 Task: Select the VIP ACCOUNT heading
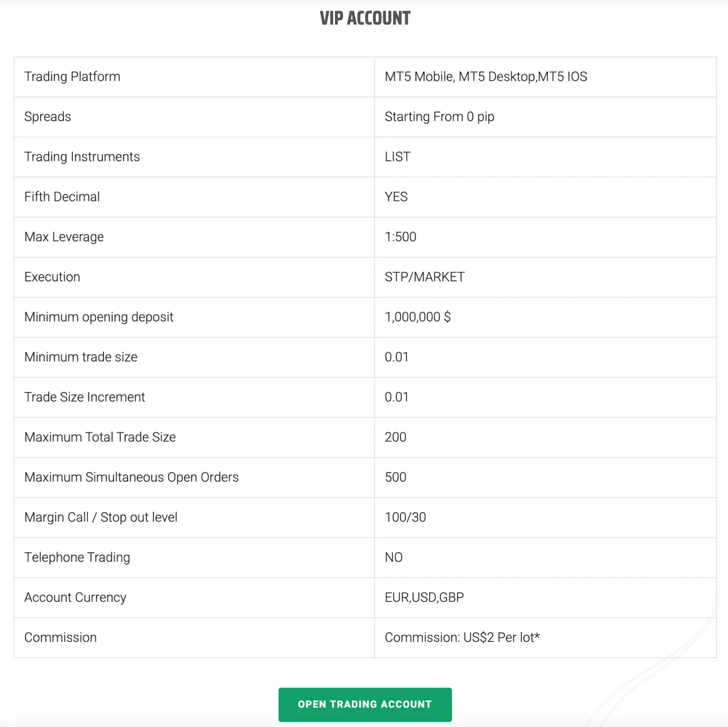pyautogui.click(x=365, y=18)
